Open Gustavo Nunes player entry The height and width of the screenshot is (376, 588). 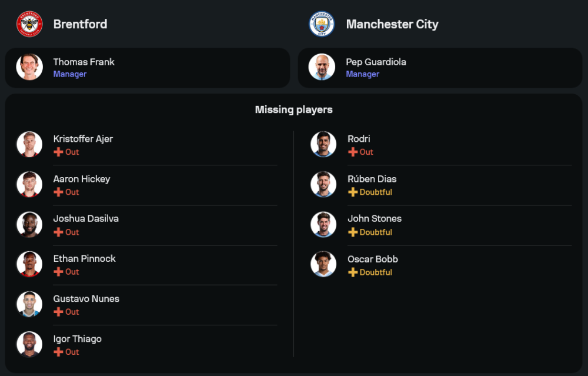[86, 298]
